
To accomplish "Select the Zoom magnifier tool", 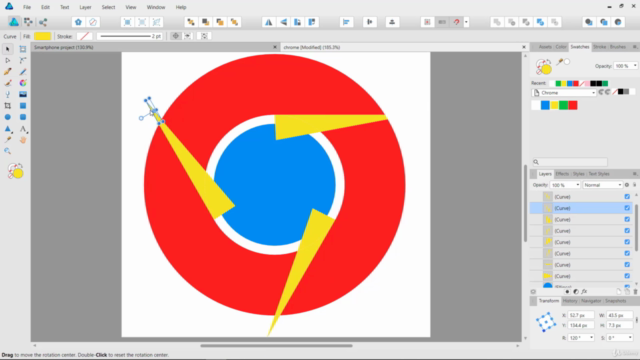I will [x=7, y=151].
